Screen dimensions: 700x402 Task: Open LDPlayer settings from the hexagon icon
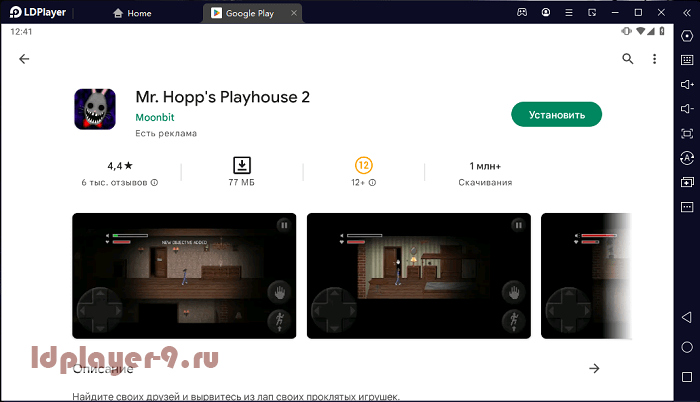[687, 36]
